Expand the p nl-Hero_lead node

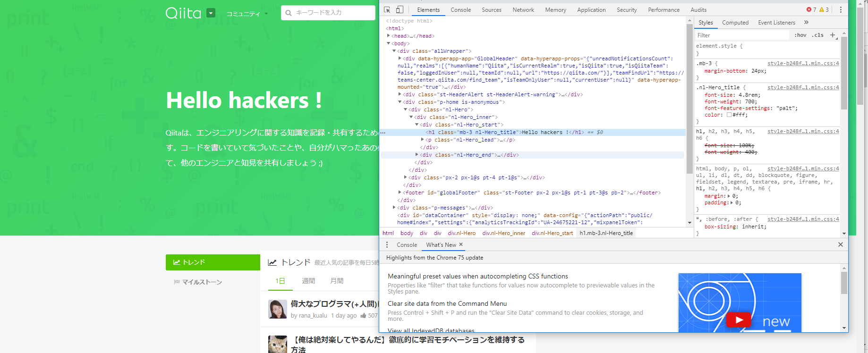[x=423, y=140]
